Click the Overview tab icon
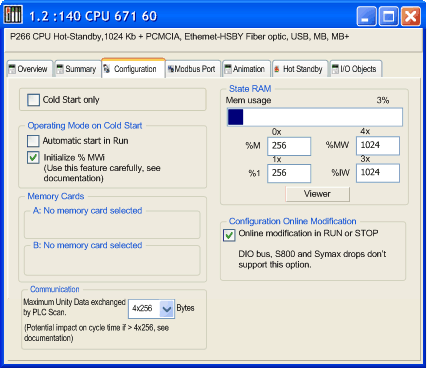Image resolution: width=427 pixels, height=368 pixels. (12, 69)
